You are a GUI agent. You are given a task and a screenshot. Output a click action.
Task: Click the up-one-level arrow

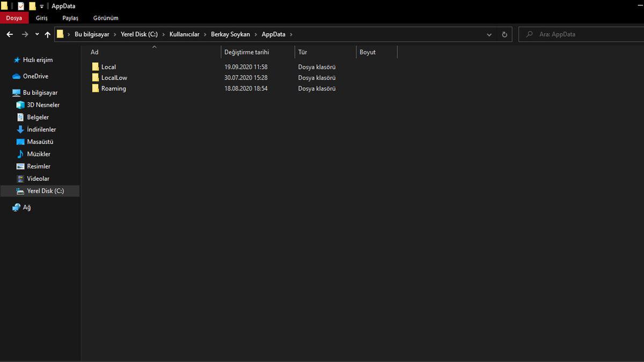coord(47,34)
